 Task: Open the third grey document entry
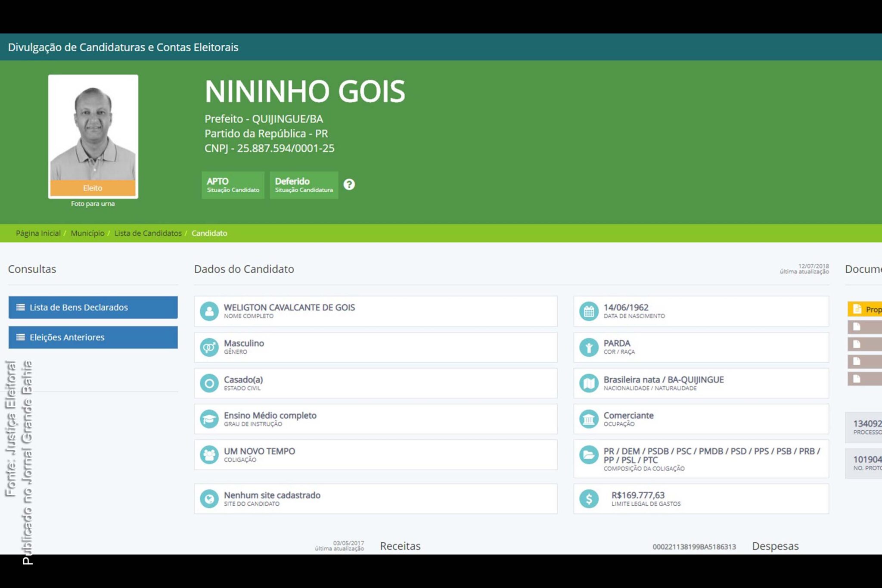tap(865, 361)
